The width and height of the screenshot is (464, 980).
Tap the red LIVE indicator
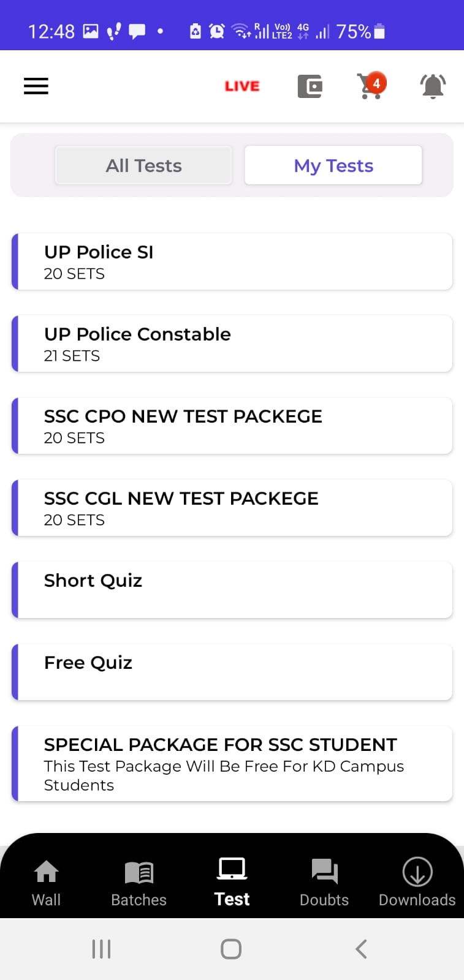tap(242, 86)
